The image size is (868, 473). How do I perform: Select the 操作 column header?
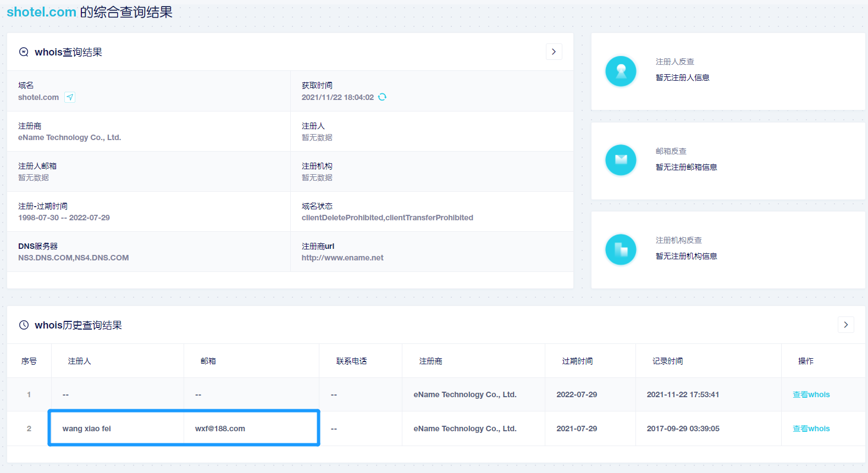click(806, 361)
